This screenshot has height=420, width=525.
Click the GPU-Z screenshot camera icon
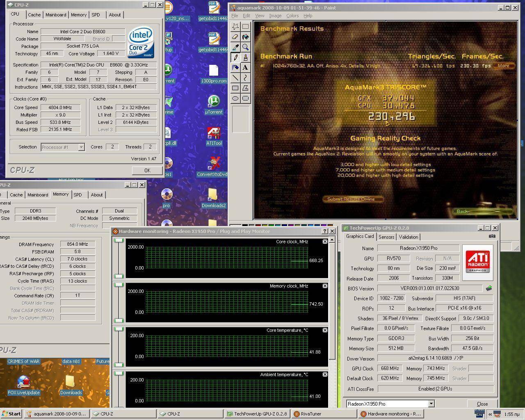(x=492, y=236)
